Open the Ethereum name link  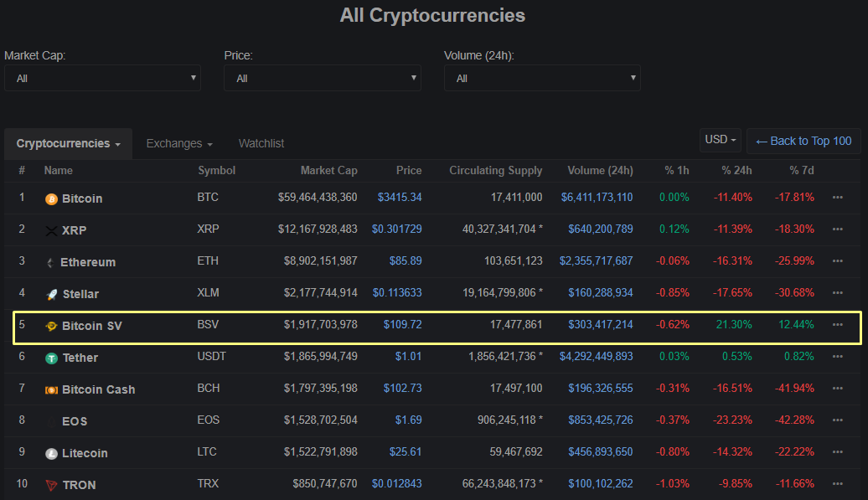88,262
